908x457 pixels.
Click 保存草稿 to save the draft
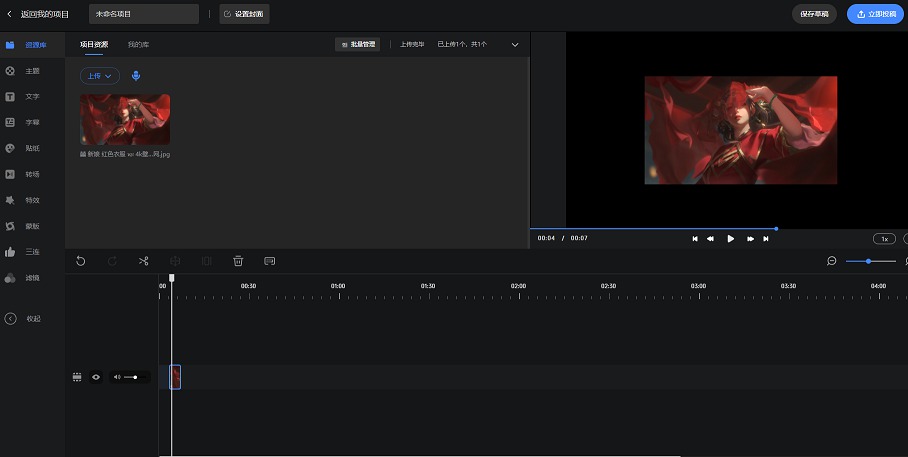click(814, 14)
